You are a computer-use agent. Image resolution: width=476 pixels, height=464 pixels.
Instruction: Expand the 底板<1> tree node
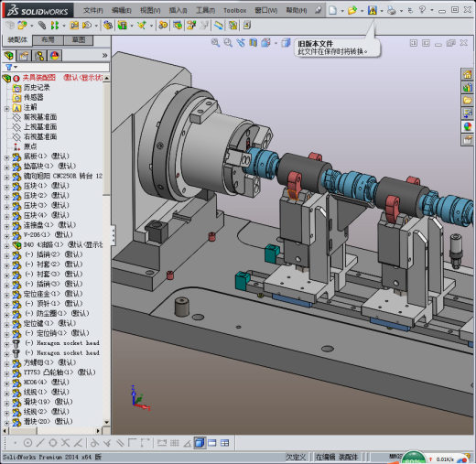6,157
